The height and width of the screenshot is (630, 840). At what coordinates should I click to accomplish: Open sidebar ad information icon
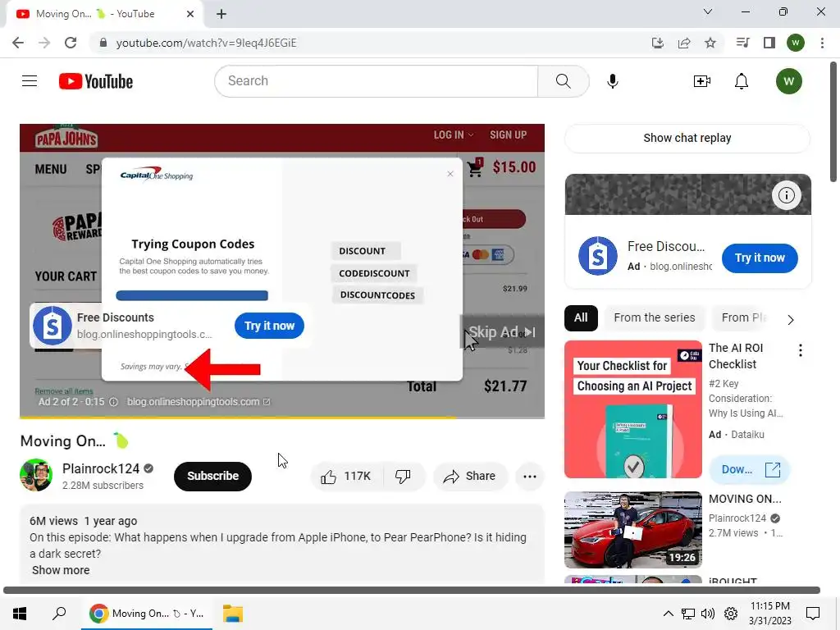(x=787, y=195)
